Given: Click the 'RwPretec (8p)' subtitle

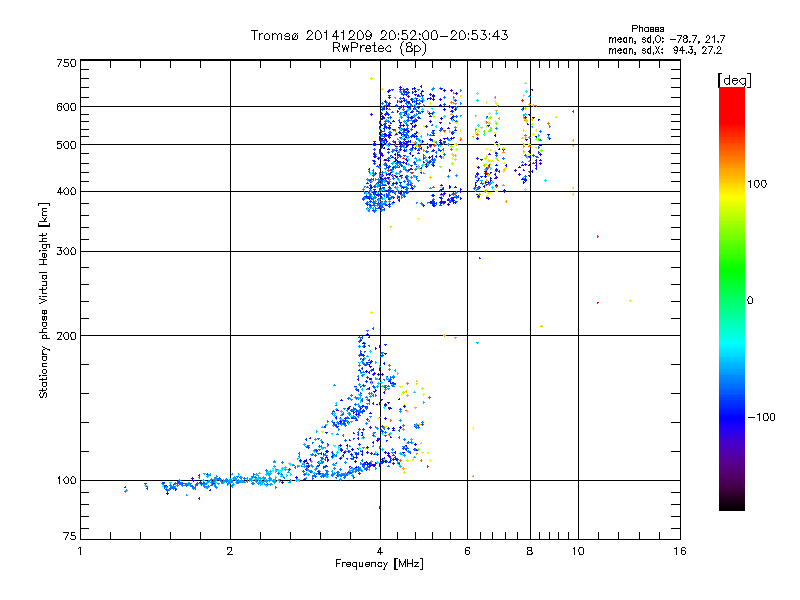Looking at the screenshot, I should point(379,48).
